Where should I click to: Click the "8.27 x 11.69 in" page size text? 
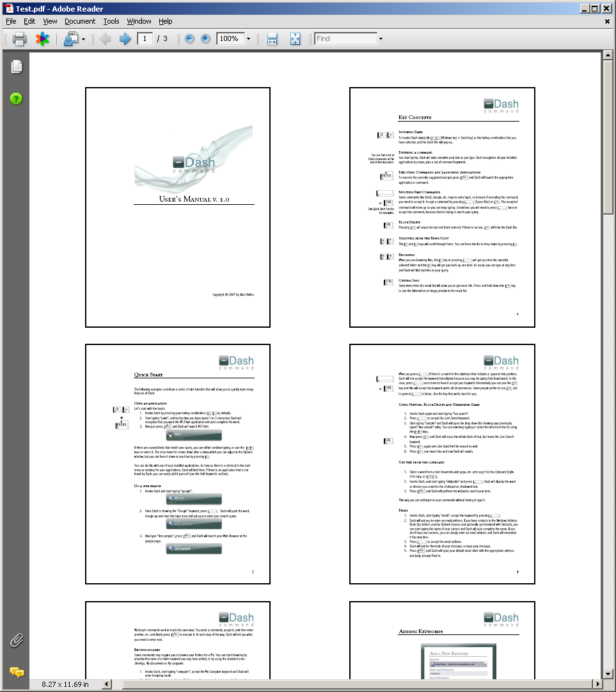coord(65,684)
